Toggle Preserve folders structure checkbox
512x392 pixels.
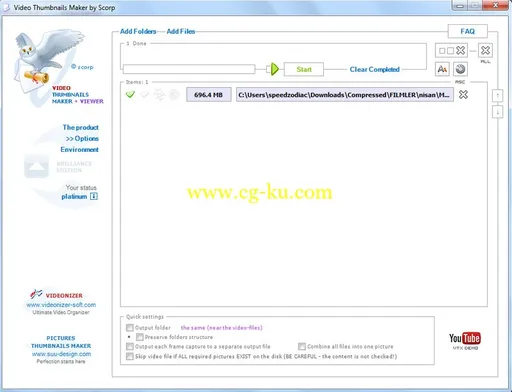pyautogui.click(x=140, y=337)
